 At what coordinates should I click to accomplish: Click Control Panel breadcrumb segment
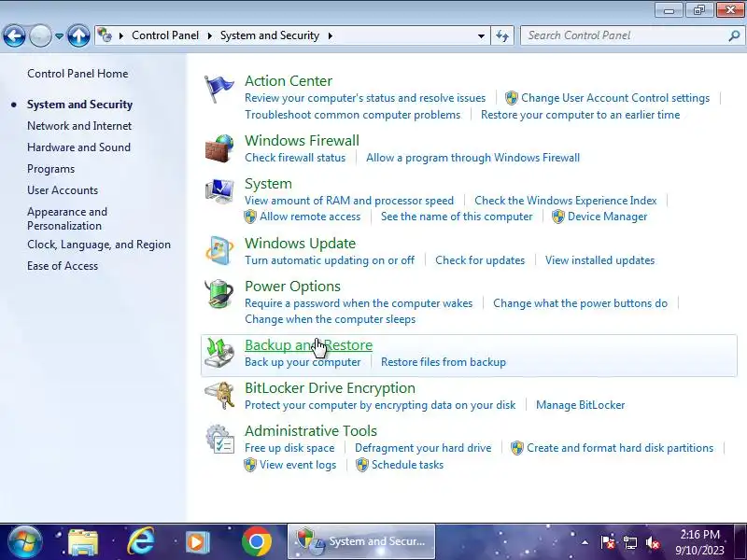(165, 35)
